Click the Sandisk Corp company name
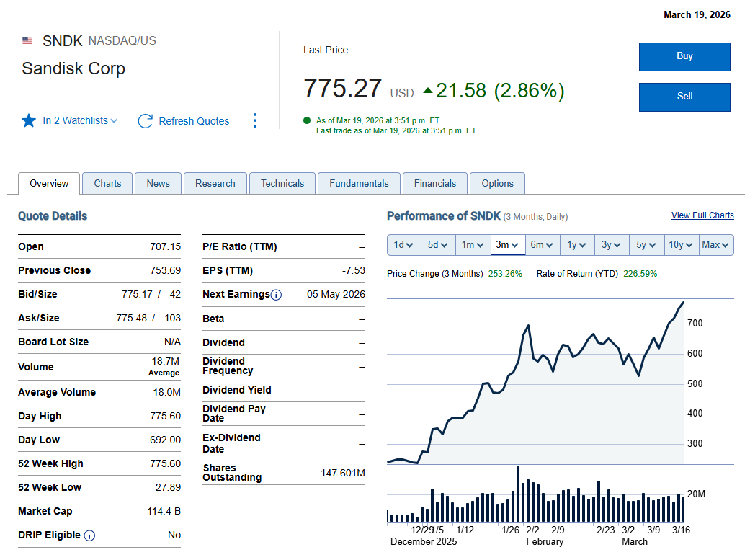 (73, 69)
